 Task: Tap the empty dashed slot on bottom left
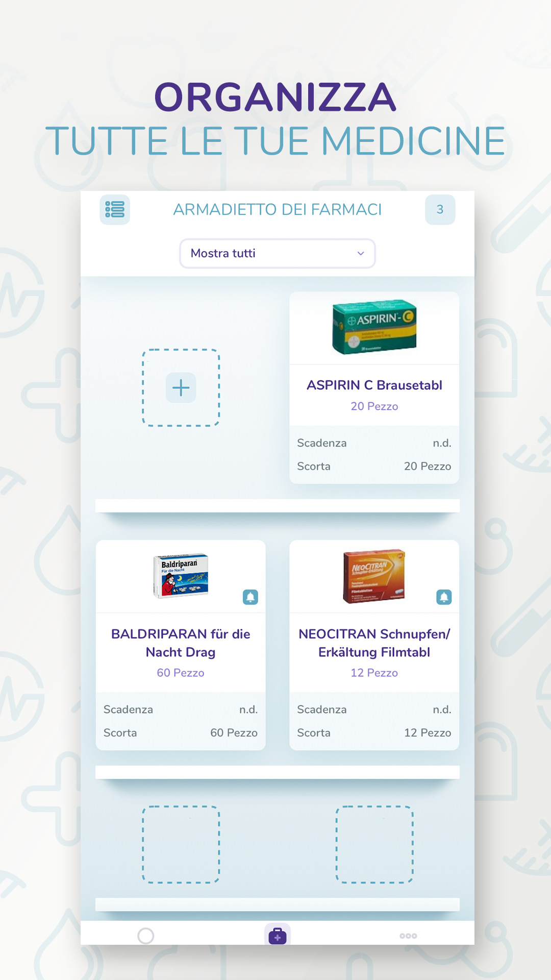click(181, 845)
